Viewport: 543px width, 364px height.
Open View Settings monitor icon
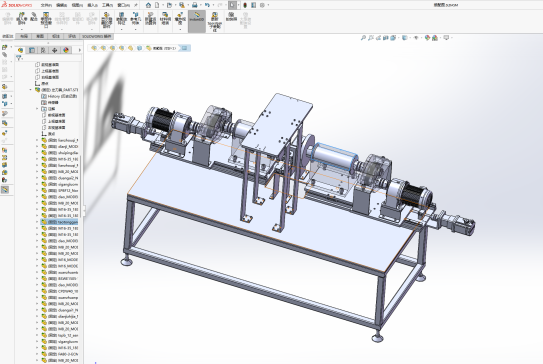pos(446,38)
